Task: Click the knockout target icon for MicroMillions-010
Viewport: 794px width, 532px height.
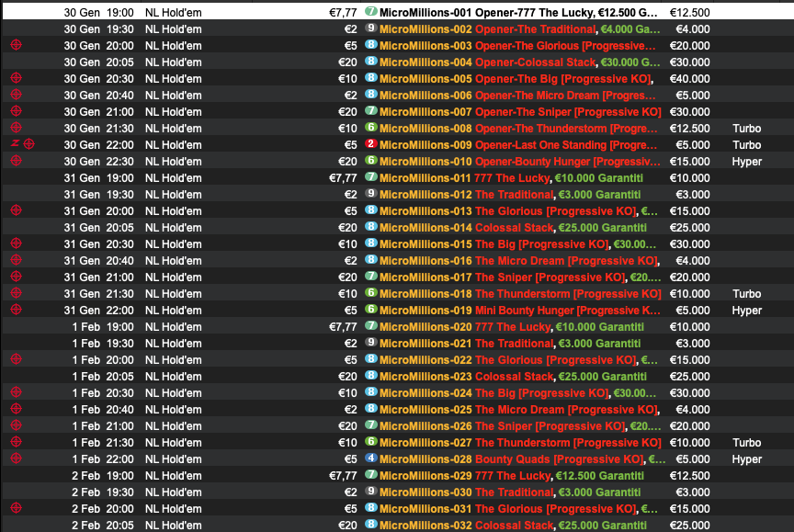Action: click(x=17, y=161)
